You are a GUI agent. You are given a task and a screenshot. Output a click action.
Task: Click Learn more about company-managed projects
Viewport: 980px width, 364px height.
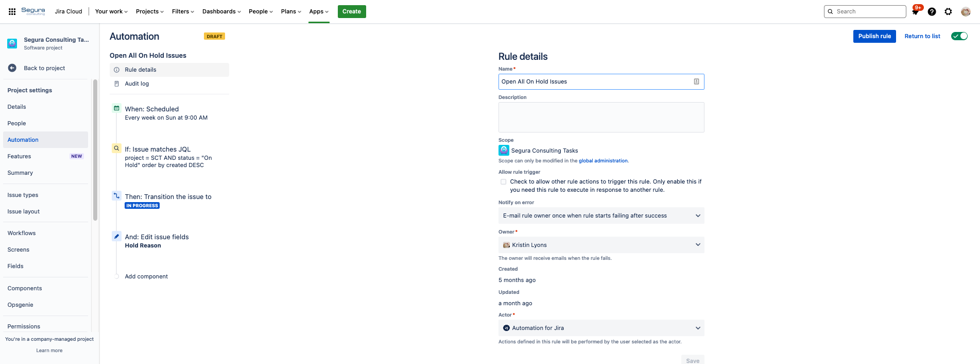click(49, 351)
